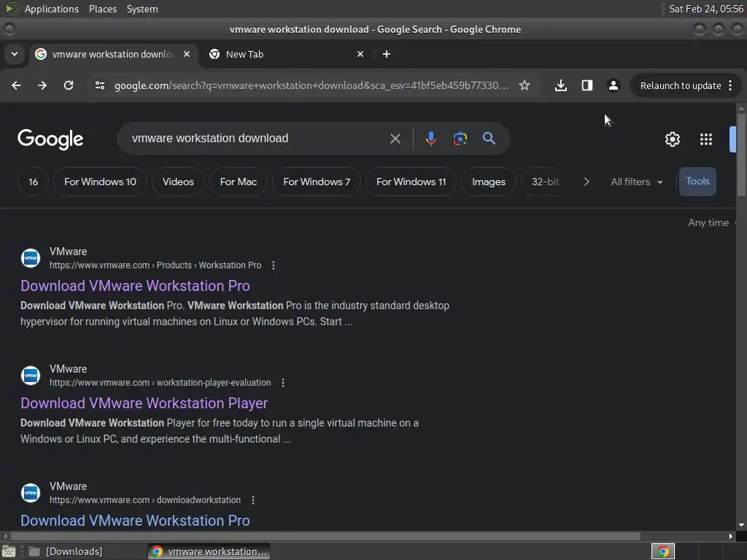Viewport: 747px width, 560px height.
Task: Toggle the Tools button
Action: pyautogui.click(x=697, y=182)
